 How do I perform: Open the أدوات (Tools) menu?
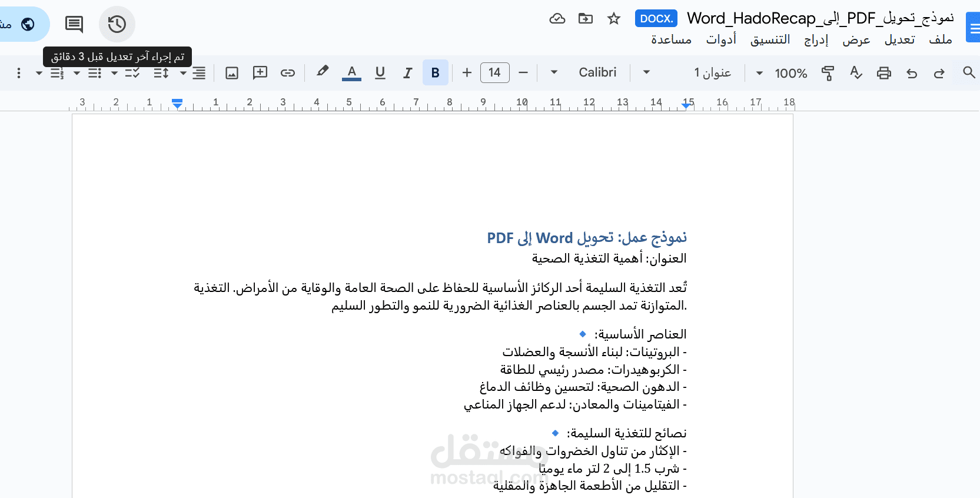coord(722,39)
